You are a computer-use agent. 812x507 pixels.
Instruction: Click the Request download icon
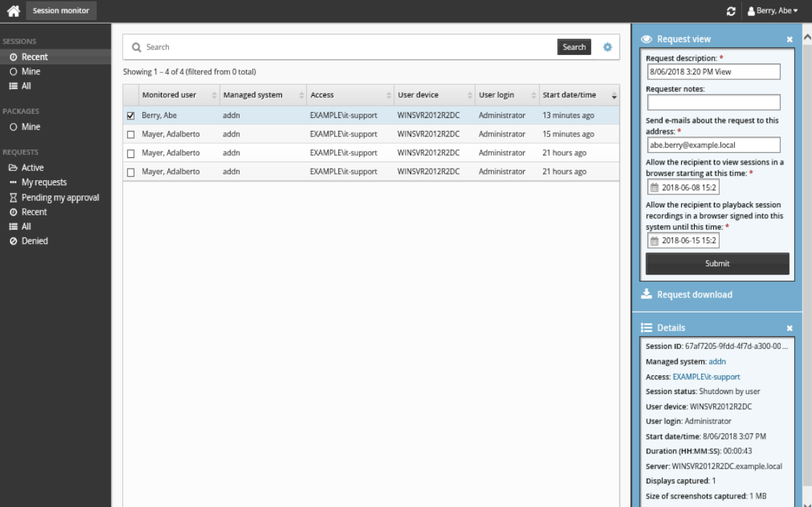646,295
